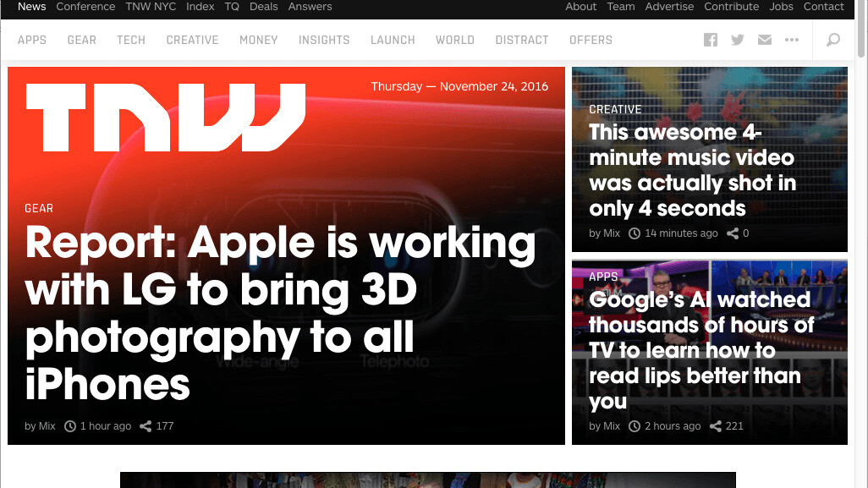Go to the INSIGHTS section
Screen dimensions: 868x488
[324, 40]
